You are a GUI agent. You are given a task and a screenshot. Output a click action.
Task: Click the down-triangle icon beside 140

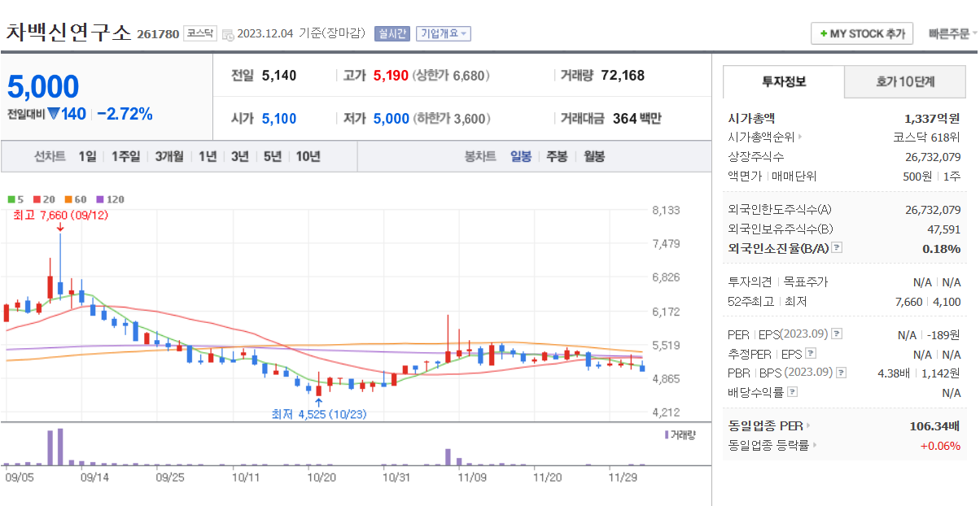click(x=53, y=114)
